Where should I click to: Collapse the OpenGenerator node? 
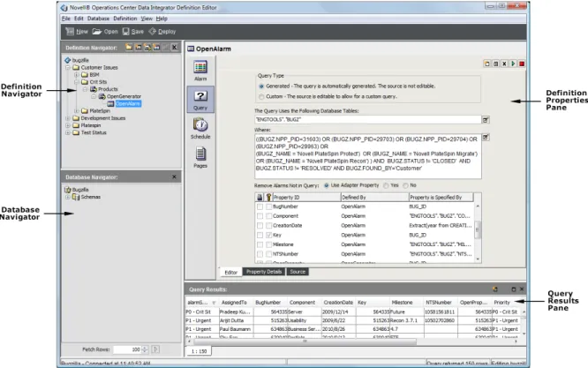coord(94,96)
